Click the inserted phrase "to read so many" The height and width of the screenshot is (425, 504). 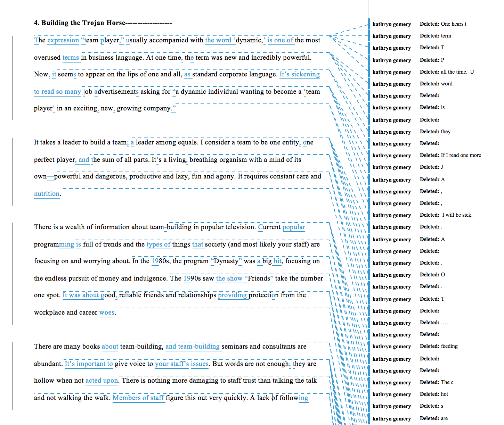57,92
